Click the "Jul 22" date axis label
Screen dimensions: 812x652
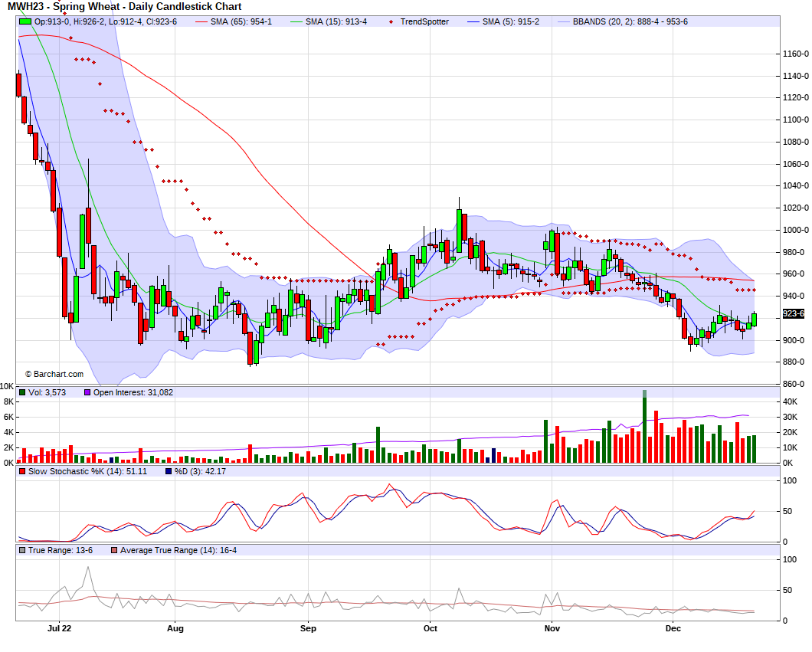(x=59, y=628)
